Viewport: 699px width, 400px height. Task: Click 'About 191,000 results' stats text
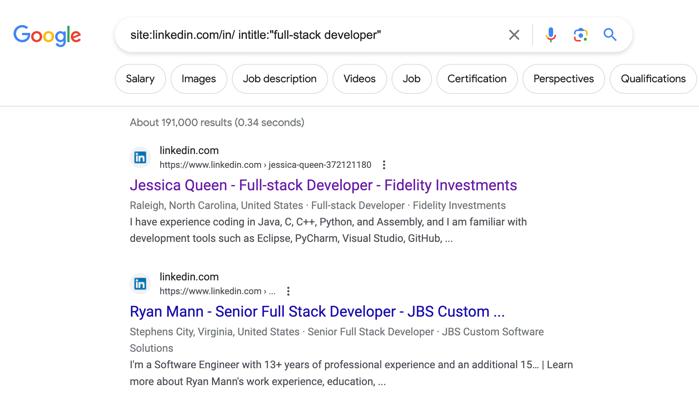[217, 123]
